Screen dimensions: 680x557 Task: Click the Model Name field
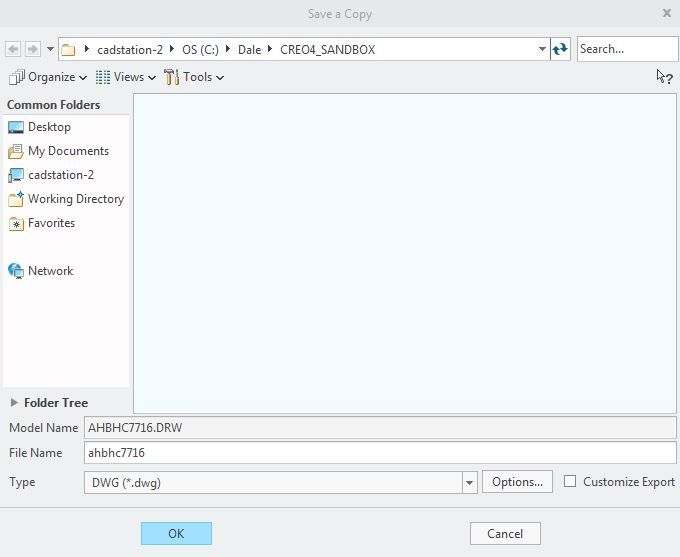380,428
